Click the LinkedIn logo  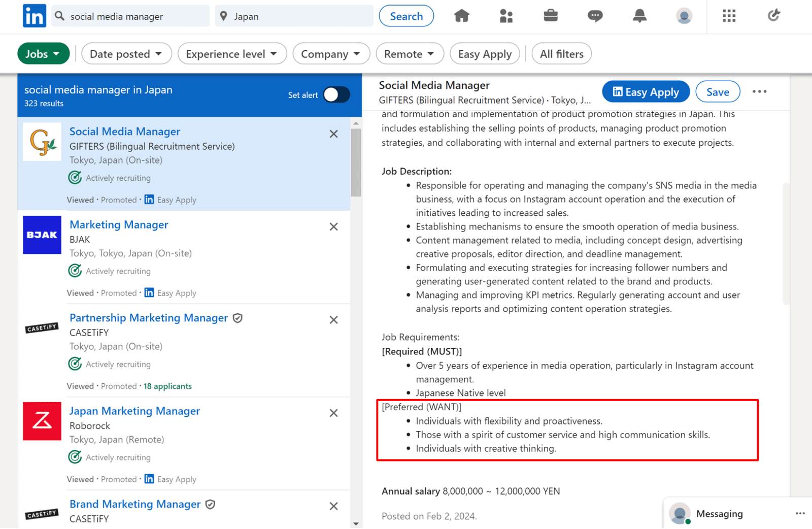point(35,16)
